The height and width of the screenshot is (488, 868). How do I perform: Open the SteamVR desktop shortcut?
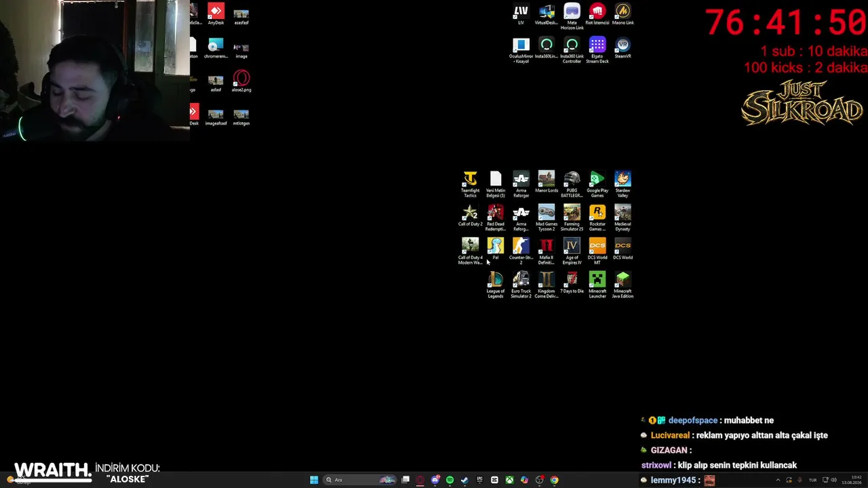pos(623,48)
